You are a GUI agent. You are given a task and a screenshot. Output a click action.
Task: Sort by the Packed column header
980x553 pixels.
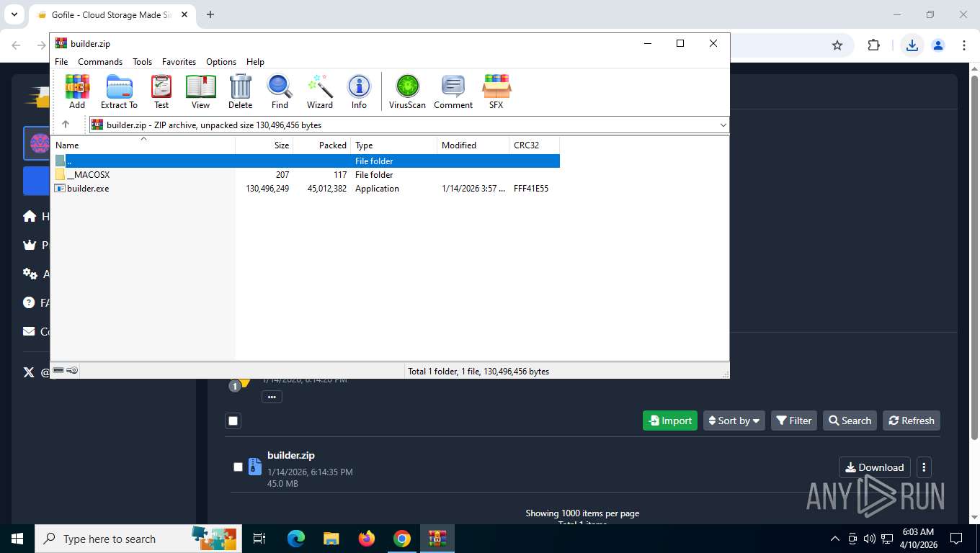click(x=322, y=145)
